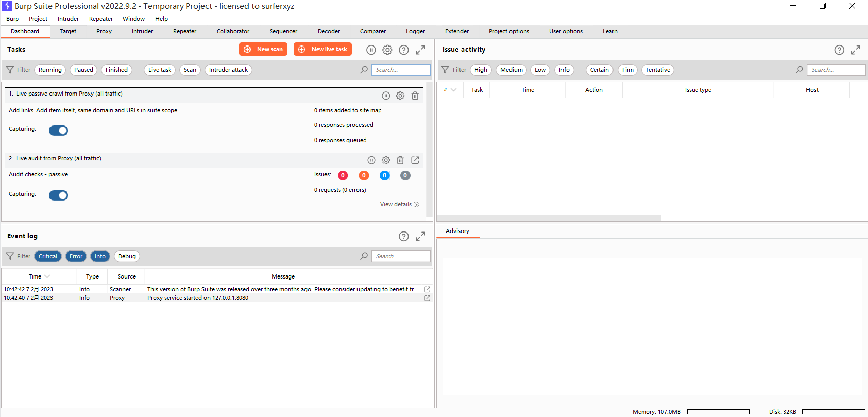Expand the Tasks panel to full view

click(420, 50)
